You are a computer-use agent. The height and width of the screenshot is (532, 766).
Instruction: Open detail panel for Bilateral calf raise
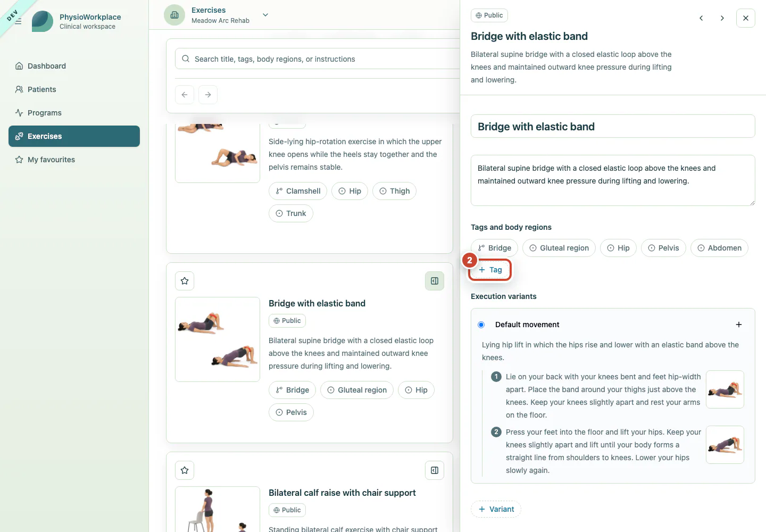click(x=435, y=470)
